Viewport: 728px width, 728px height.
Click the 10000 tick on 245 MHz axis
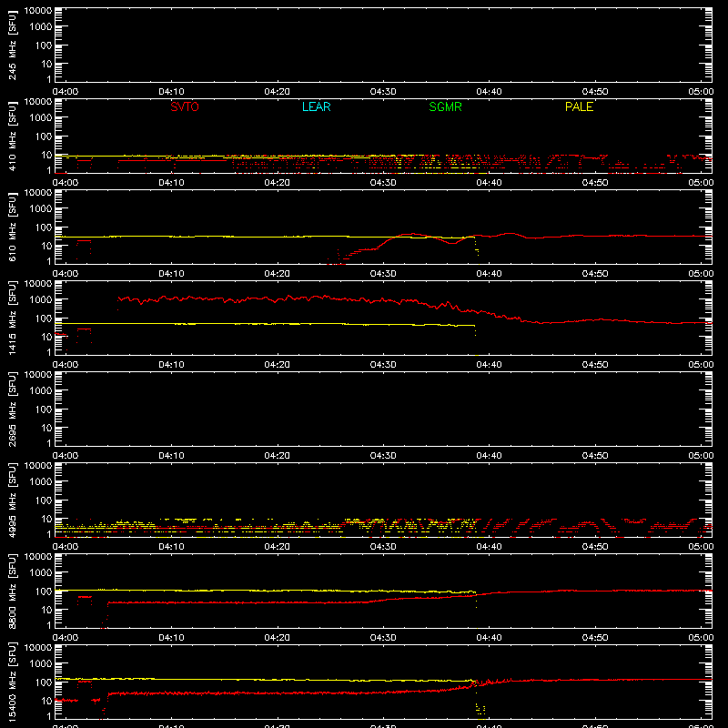38,11
